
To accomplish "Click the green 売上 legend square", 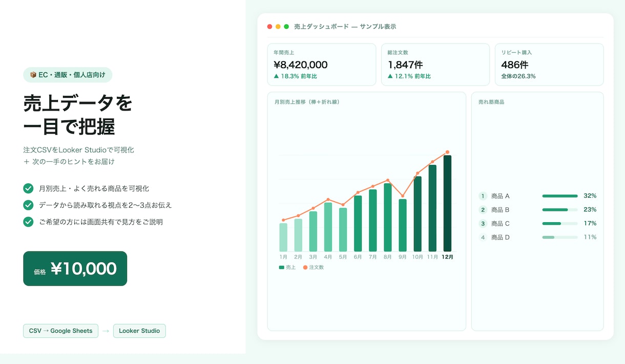I will [281, 267].
